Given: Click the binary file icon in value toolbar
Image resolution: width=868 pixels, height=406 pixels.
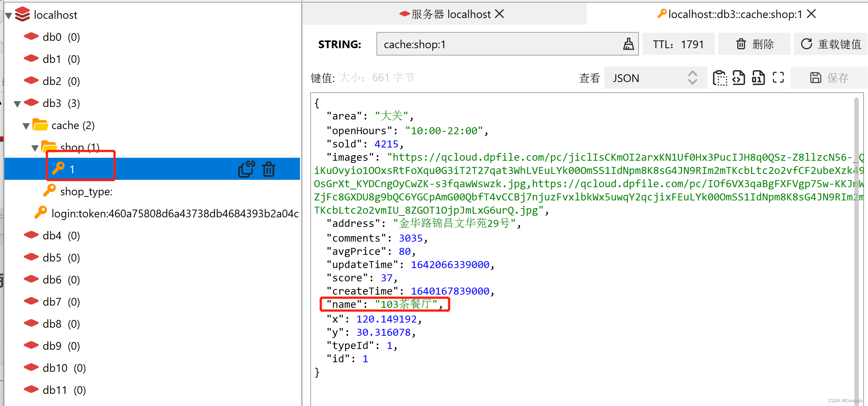Looking at the screenshot, I should 758,78.
